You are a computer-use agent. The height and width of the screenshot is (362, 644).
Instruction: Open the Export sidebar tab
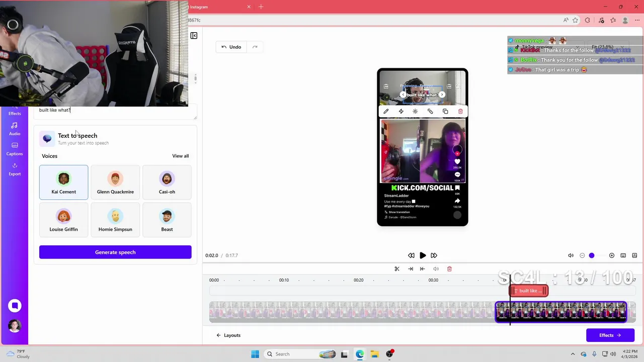[15, 169]
